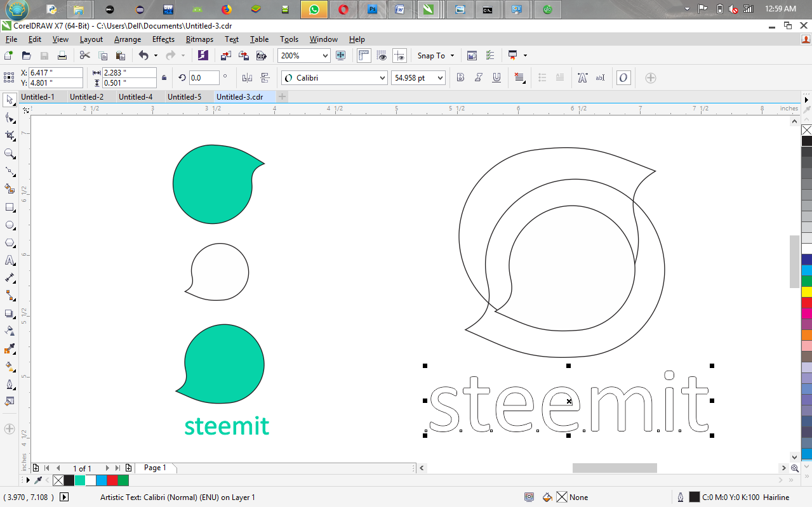Toggle Underline text formatting
This screenshot has height=507, width=812.
496,78
